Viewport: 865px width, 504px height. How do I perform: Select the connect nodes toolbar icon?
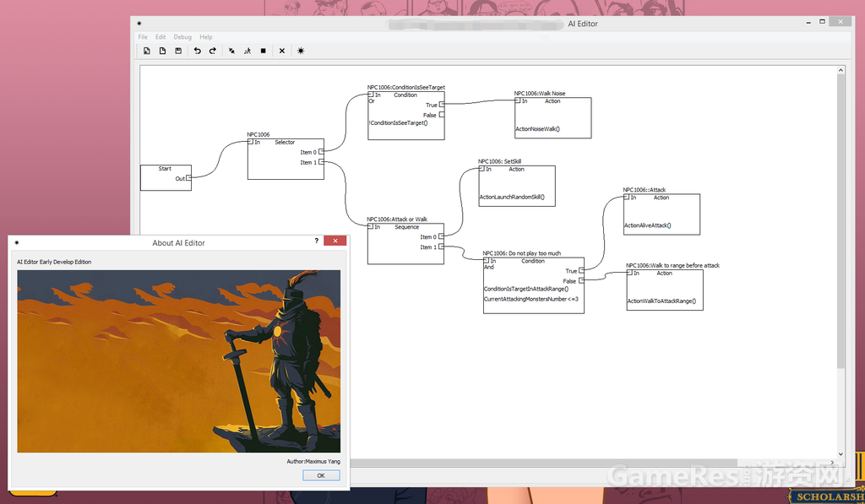tap(231, 51)
